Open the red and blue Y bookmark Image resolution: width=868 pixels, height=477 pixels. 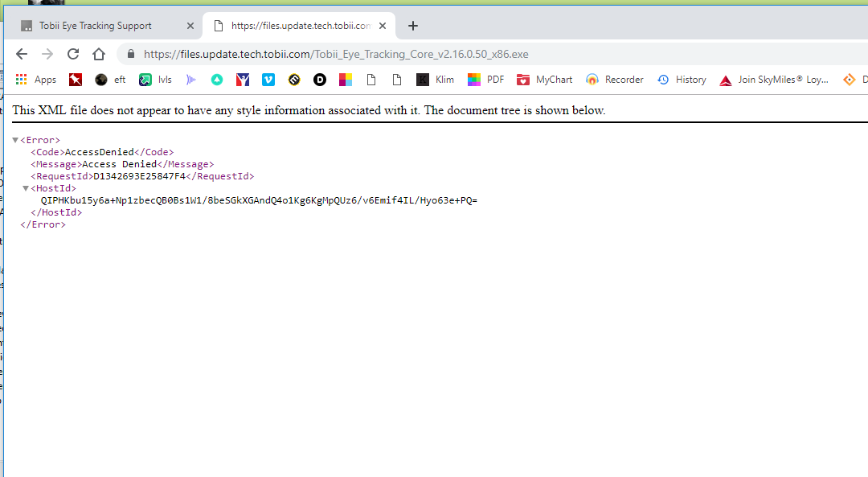pos(243,80)
